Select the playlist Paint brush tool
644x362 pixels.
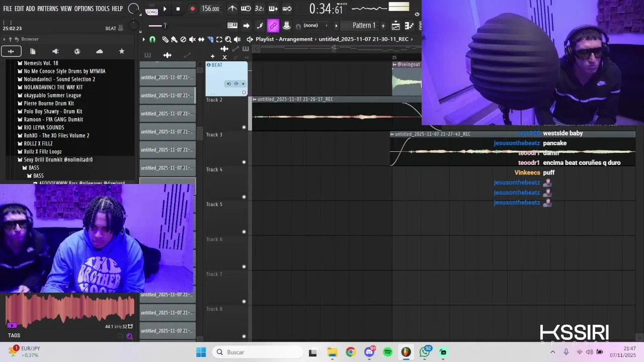[x=174, y=39]
